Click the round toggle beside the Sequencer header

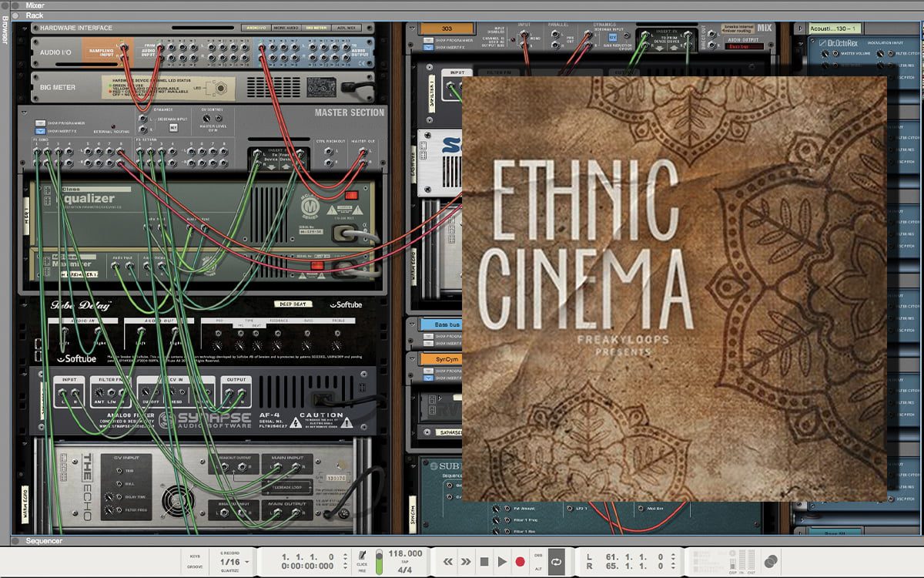[15, 541]
